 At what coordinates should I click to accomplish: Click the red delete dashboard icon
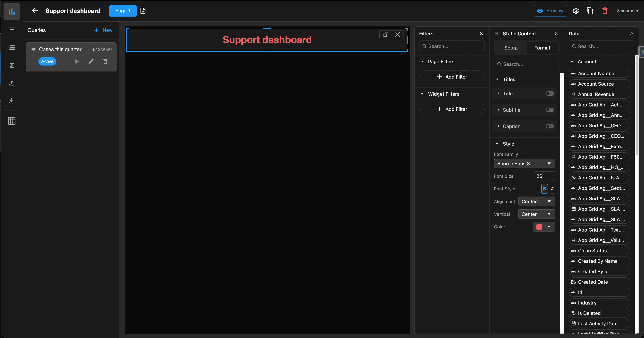(605, 11)
